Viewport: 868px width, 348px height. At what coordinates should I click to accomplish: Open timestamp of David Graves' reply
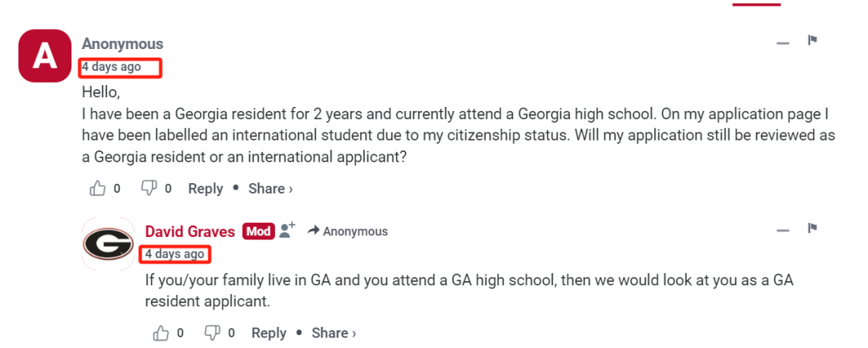pos(174,254)
